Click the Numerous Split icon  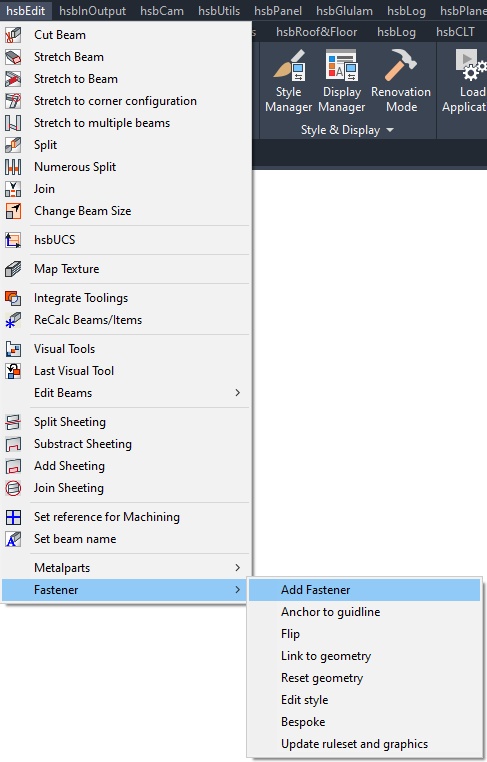tap(13, 167)
